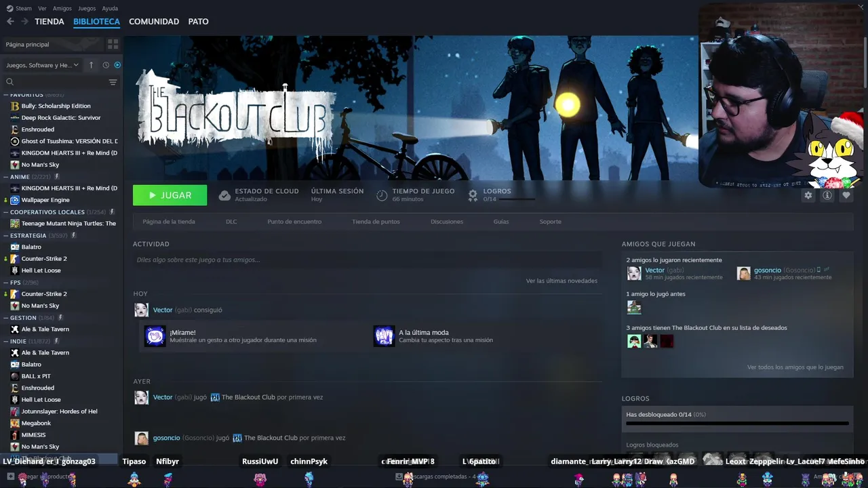This screenshot has height=488, width=868.
Task: Open the ¡Mírame! achievement icon
Action: pos(155,335)
